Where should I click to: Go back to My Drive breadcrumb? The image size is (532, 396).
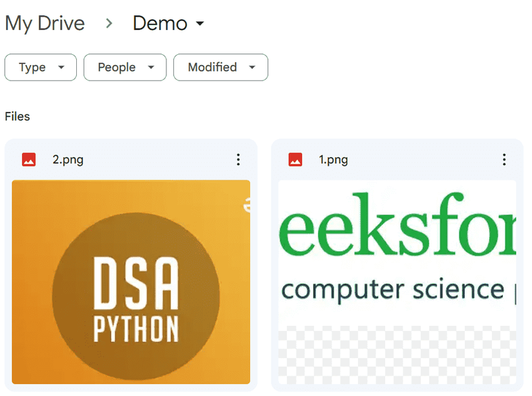click(45, 24)
